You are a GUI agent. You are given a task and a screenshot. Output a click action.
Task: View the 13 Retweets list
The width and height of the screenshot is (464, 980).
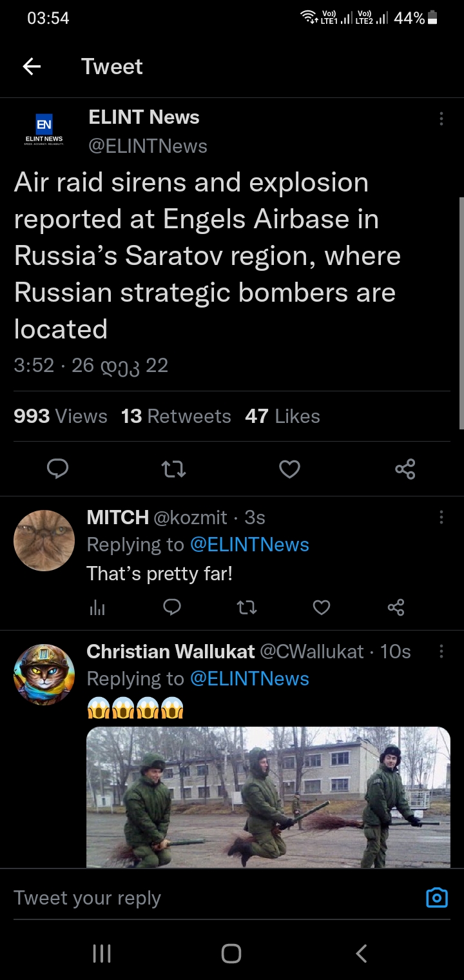pyautogui.click(x=176, y=416)
